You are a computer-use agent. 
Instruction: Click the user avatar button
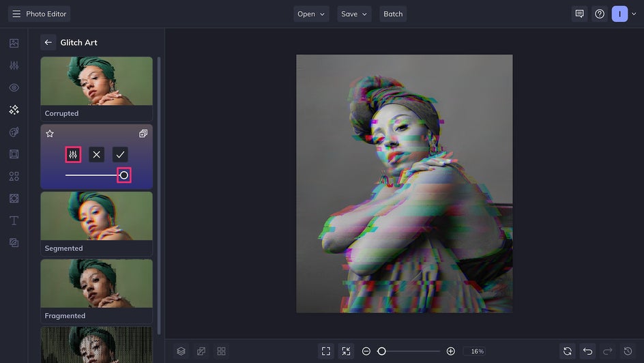619,14
